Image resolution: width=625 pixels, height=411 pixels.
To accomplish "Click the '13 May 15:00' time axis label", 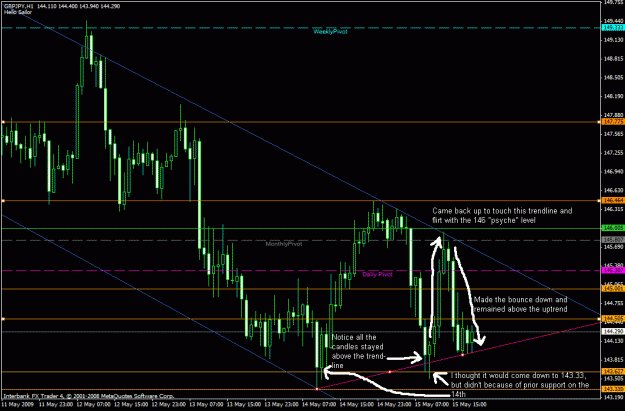I will tap(242, 404).
